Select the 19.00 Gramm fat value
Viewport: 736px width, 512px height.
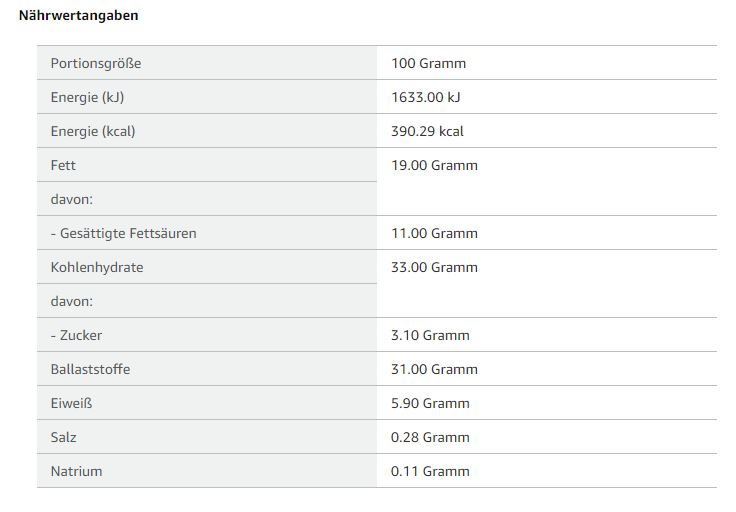click(435, 165)
